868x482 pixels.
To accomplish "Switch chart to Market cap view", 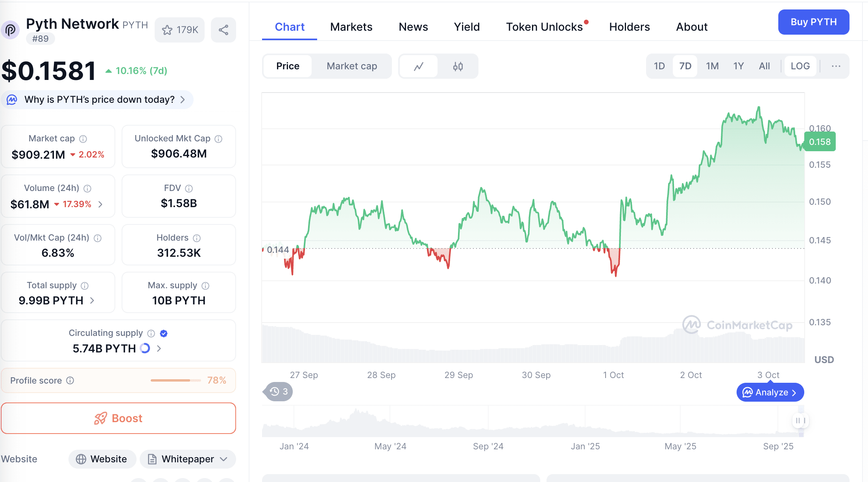I will 352,66.
